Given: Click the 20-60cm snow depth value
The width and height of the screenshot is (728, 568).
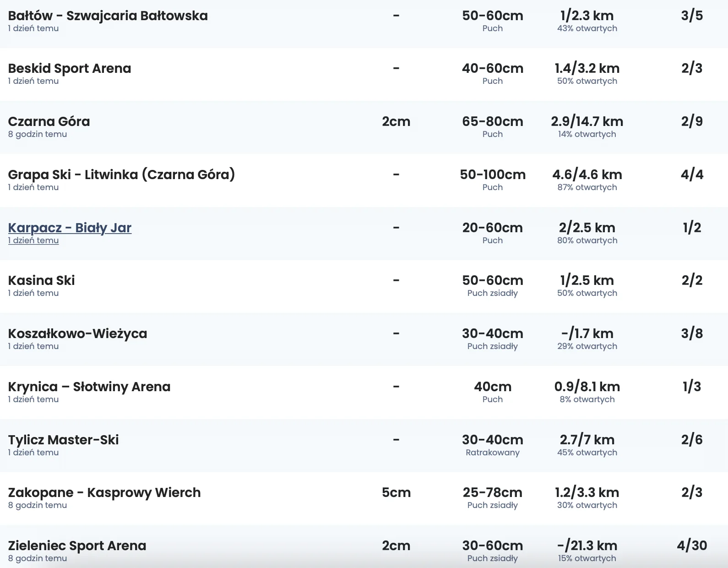Looking at the screenshot, I should point(493,228).
